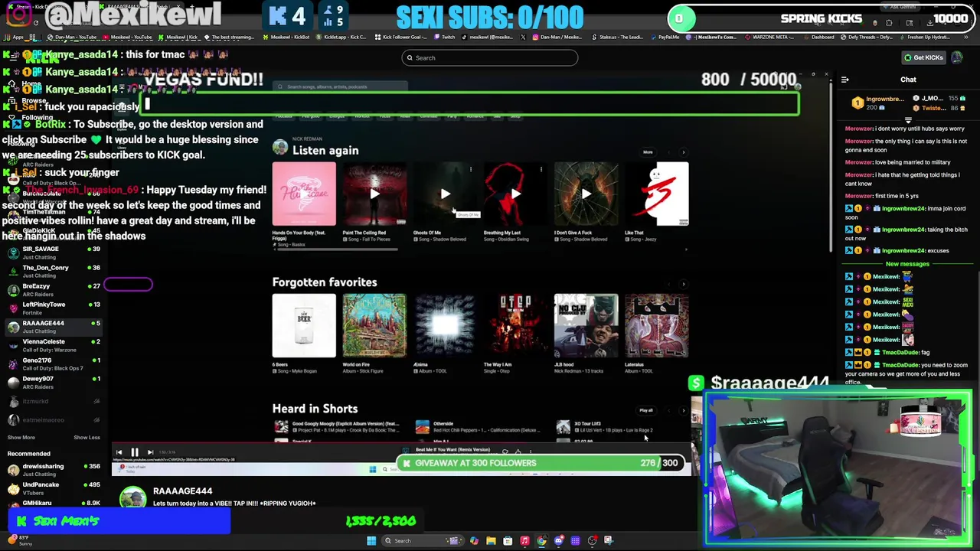Viewport: 980px width, 551px height.
Task: Open Geno2176 channel in sidebar
Action: tap(54, 364)
